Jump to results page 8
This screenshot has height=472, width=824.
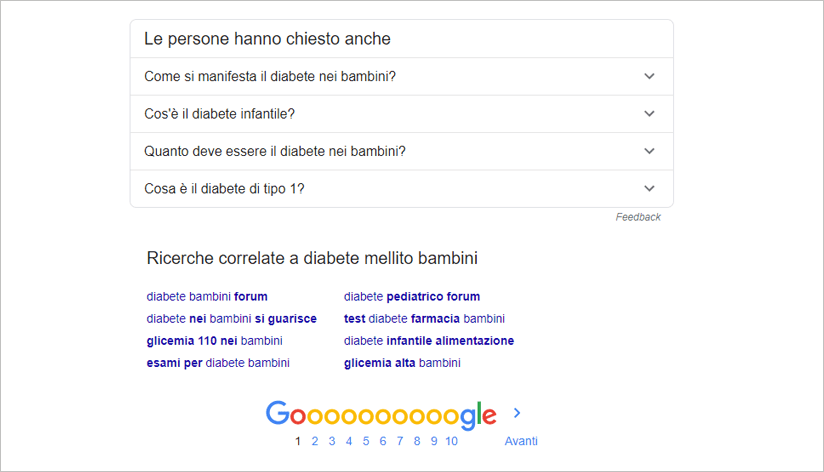(417, 441)
